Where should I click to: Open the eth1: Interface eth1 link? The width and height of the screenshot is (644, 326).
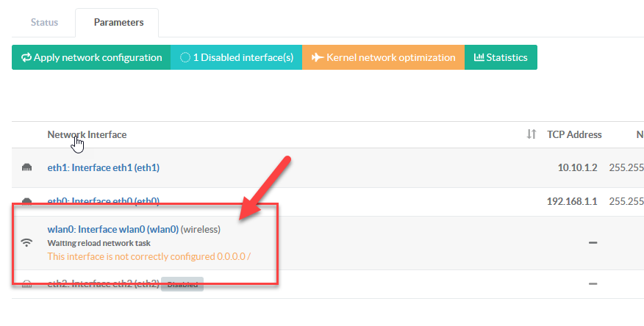tap(103, 167)
